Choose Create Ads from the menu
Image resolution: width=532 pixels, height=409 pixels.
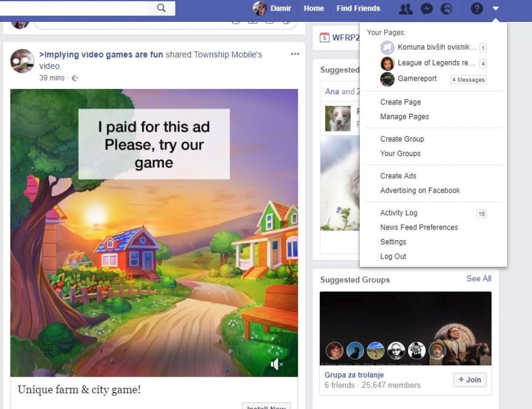coord(398,176)
